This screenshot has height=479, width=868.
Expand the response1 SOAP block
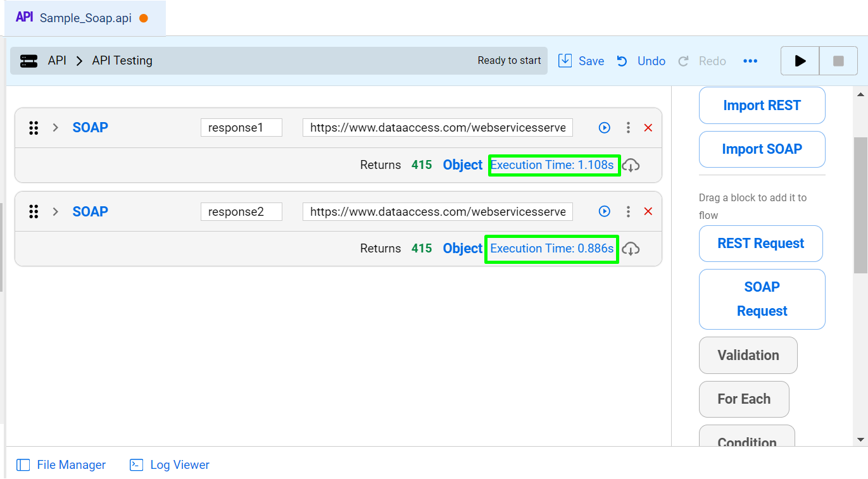[x=56, y=128]
